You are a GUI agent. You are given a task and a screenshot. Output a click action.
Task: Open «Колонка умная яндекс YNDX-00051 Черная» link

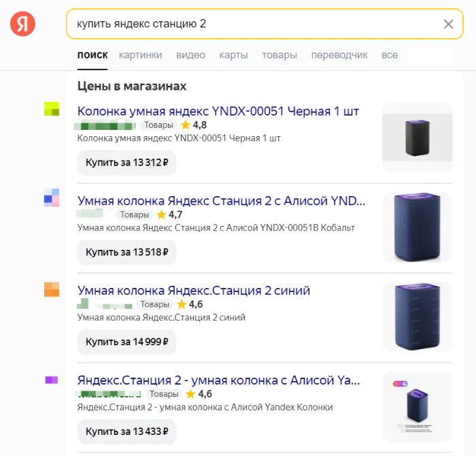[218, 111]
